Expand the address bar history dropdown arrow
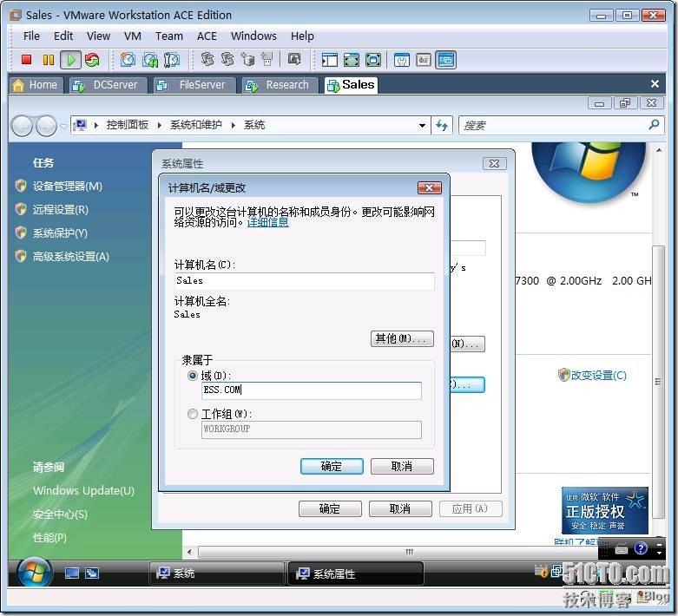 (x=422, y=125)
